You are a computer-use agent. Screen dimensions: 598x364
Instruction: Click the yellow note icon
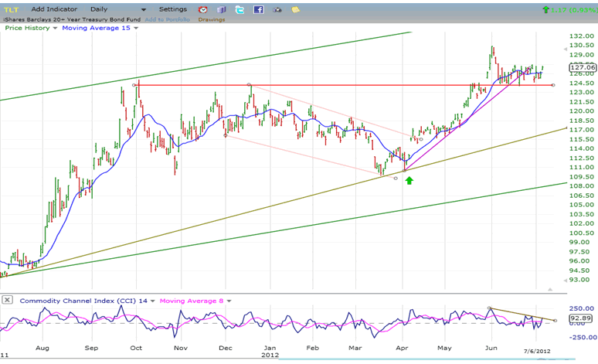(x=295, y=9)
